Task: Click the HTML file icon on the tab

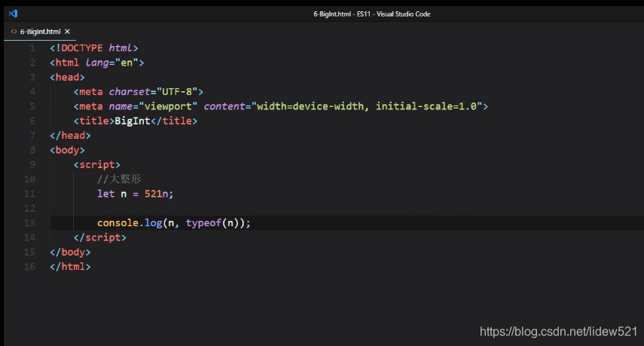Action: [14, 32]
